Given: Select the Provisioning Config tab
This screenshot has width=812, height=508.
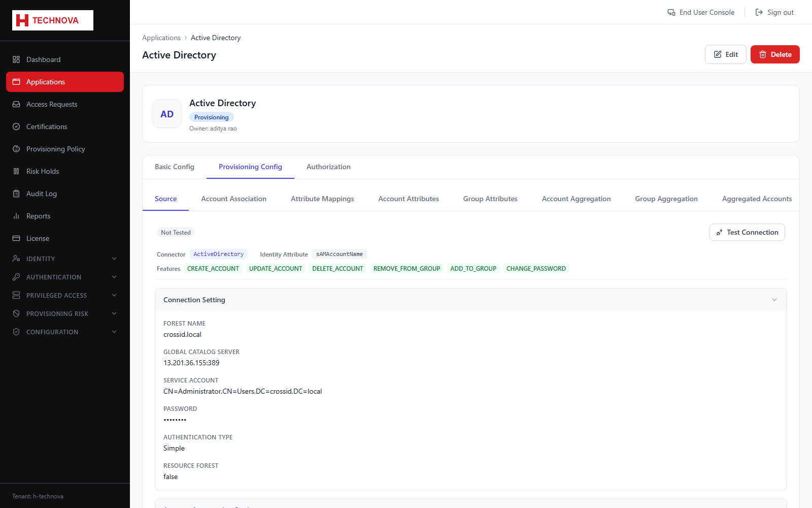Looking at the screenshot, I should pyautogui.click(x=250, y=167).
